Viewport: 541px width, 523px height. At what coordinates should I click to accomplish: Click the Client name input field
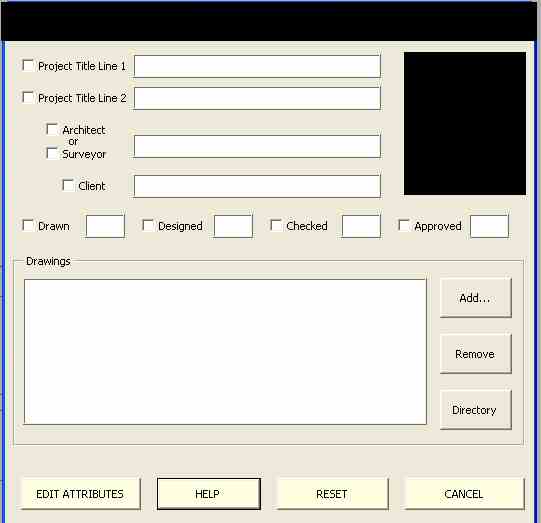coord(257,186)
